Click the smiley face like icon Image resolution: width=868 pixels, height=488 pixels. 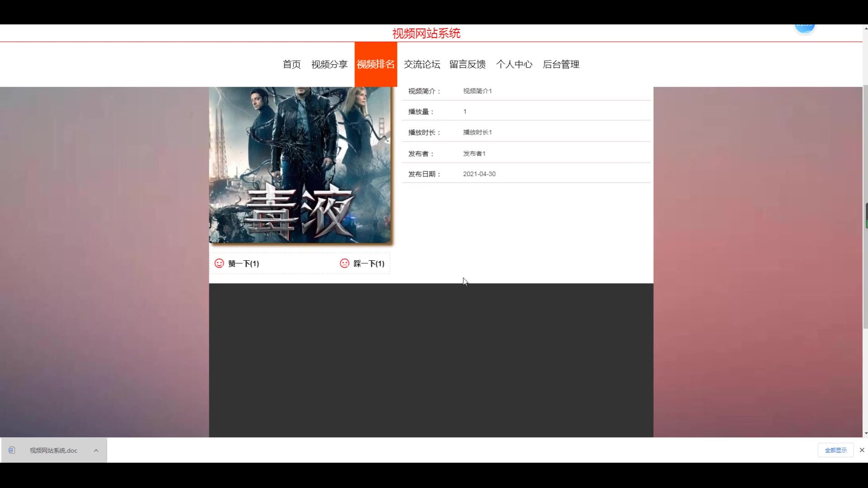pos(219,263)
